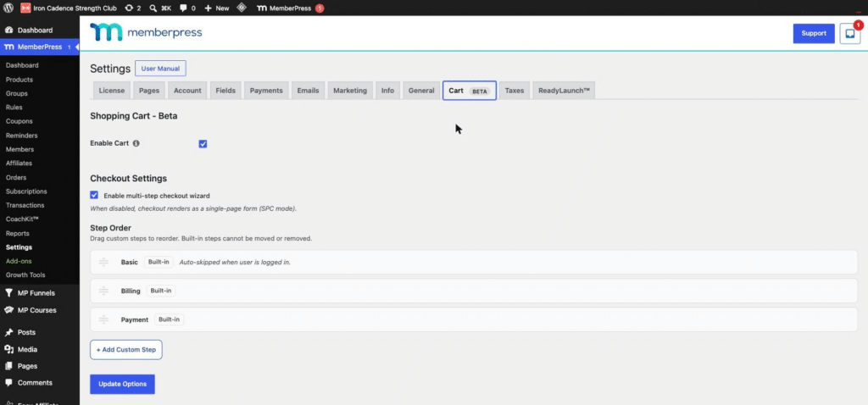The width and height of the screenshot is (868, 405).
Task: Uncheck Enable multi-step checkout wizard
Action: (x=94, y=196)
